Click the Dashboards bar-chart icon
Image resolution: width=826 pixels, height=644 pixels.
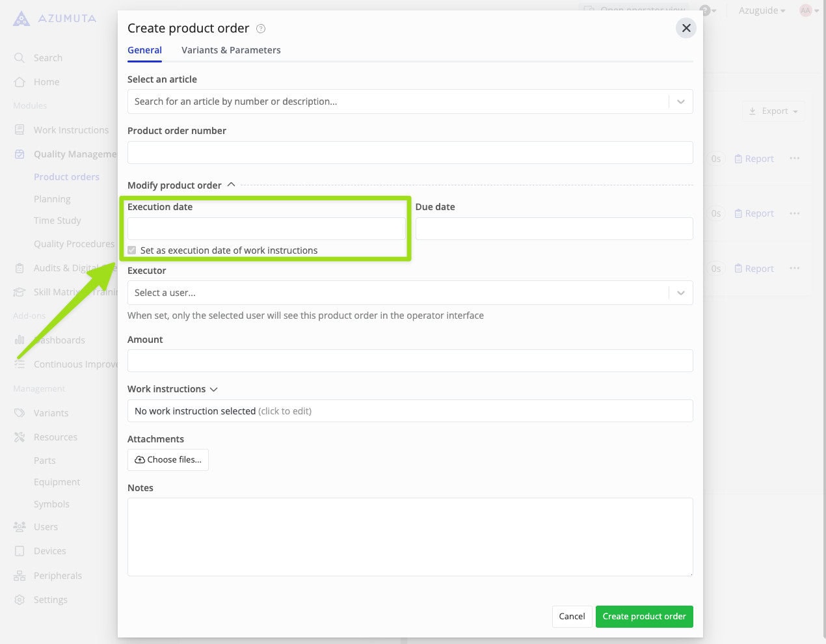click(x=20, y=340)
